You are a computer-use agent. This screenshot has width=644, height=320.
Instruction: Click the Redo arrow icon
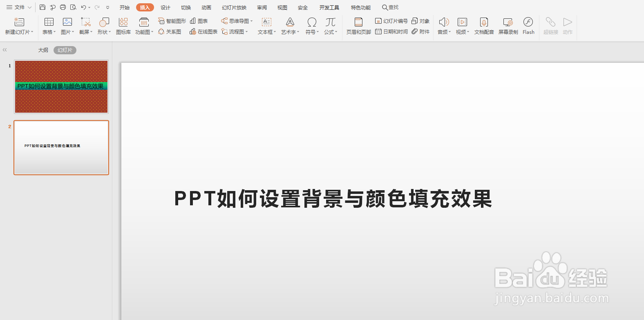click(97, 7)
